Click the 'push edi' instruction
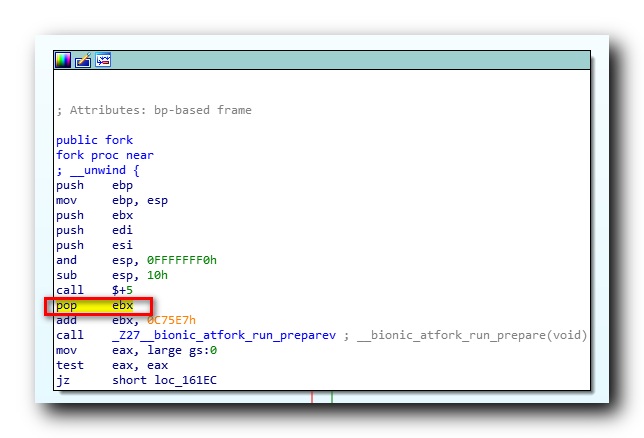 94,230
